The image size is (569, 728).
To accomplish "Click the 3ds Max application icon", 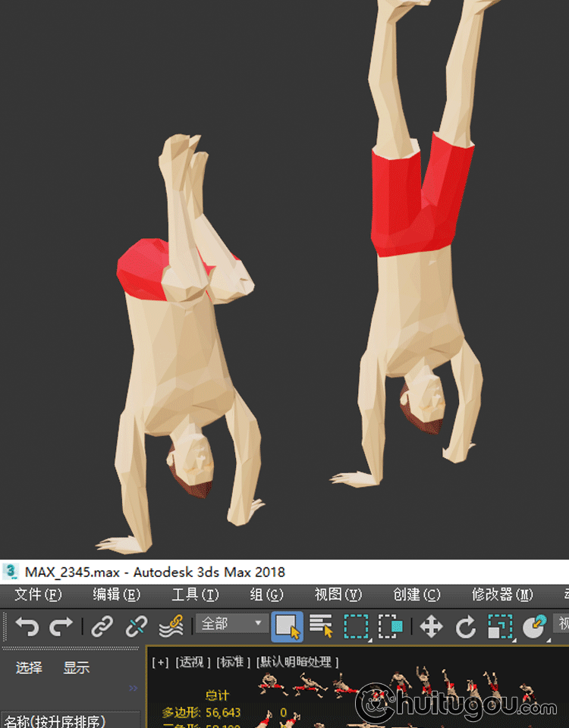I will [x=10, y=572].
